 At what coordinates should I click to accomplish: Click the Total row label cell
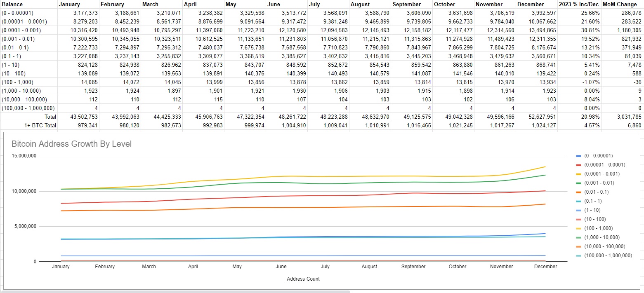50,117
